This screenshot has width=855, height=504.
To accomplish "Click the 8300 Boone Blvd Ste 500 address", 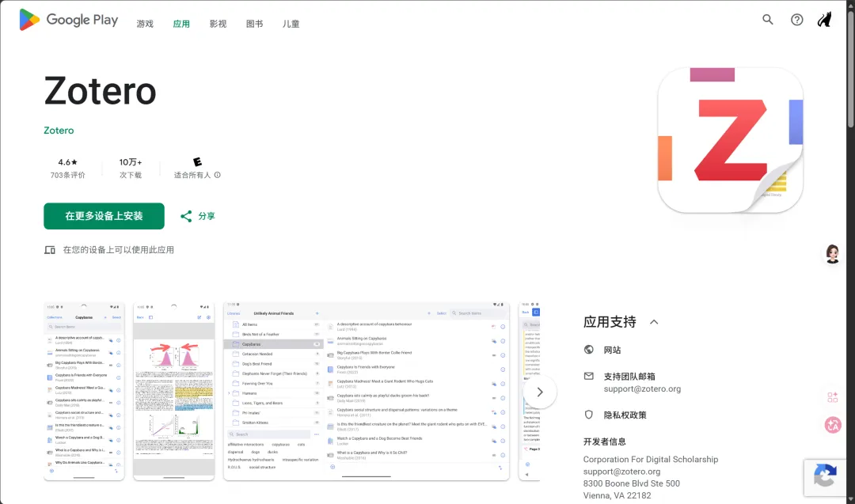I will coord(632,483).
